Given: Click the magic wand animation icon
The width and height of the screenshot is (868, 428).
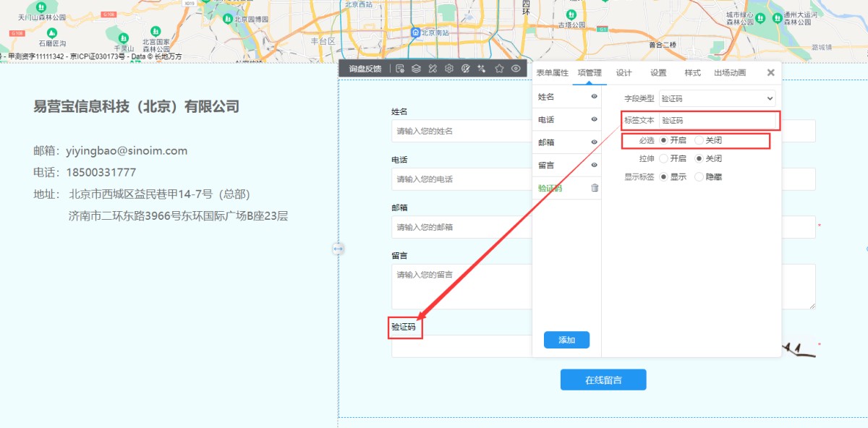Looking at the screenshot, I should click(482, 69).
